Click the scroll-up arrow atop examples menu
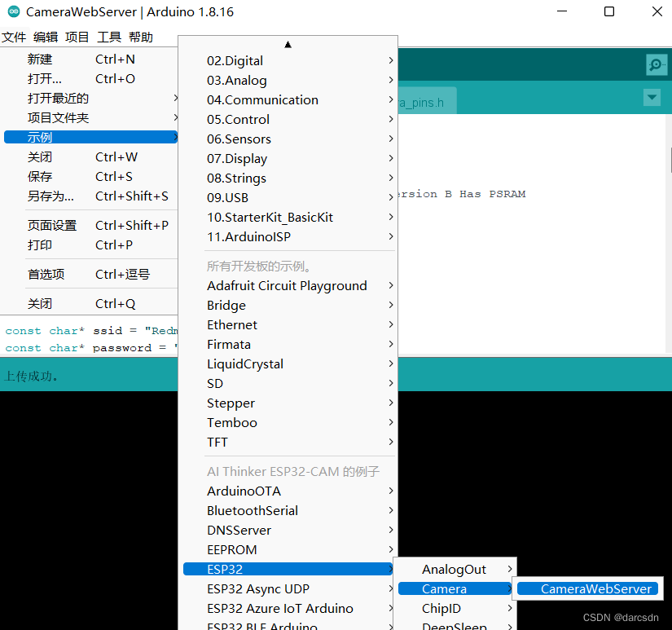Screen dimensions: 672x630 pyautogui.click(x=288, y=45)
